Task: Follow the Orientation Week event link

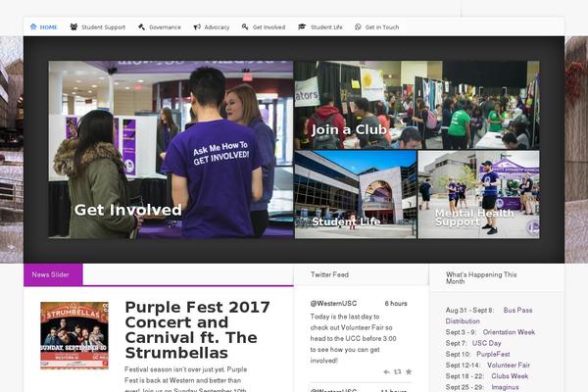Action: 509,332
